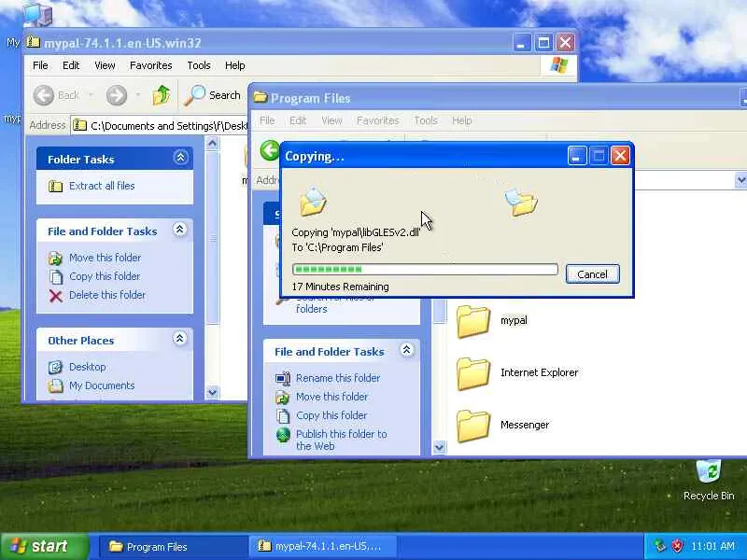
Task: Open View menu in mypal window
Action: click(105, 65)
